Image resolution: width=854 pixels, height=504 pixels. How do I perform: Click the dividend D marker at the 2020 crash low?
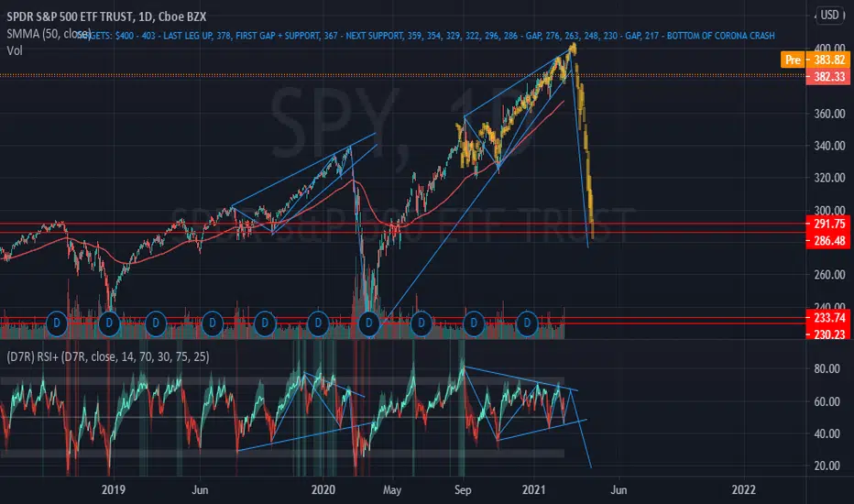click(368, 323)
